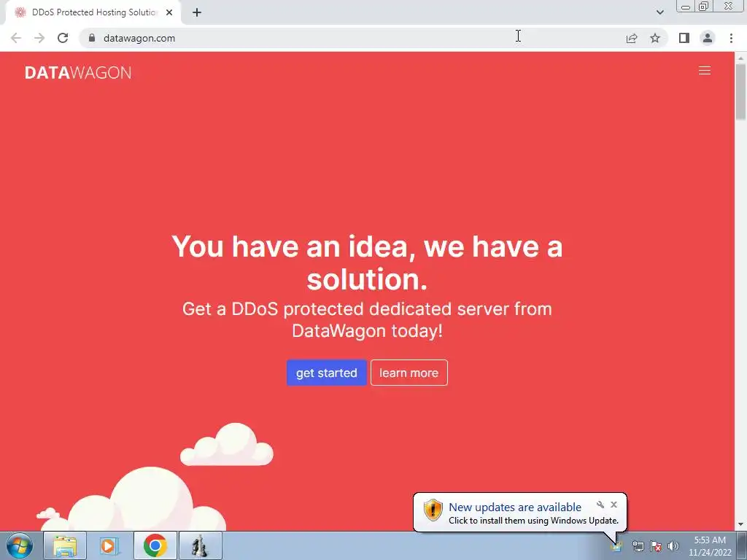The height and width of the screenshot is (560, 747).
Task: Open notification settings wrench icon
Action: coord(600,505)
